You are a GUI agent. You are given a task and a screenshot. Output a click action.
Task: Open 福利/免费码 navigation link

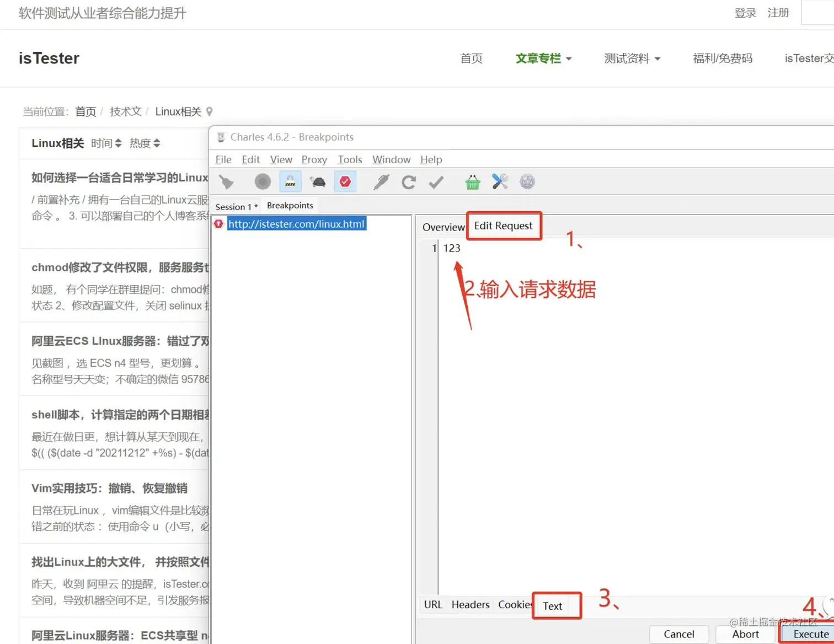pyautogui.click(x=723, y=58)
